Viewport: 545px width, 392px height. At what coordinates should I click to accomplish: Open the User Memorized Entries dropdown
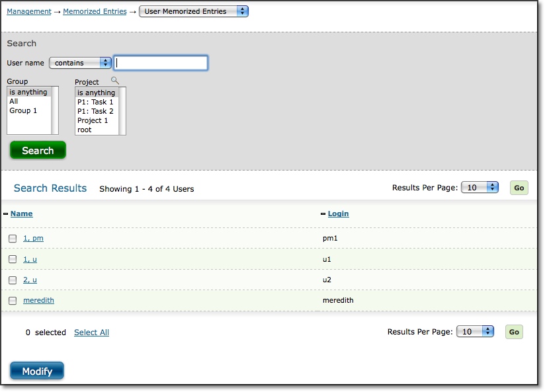coord(194,11)
